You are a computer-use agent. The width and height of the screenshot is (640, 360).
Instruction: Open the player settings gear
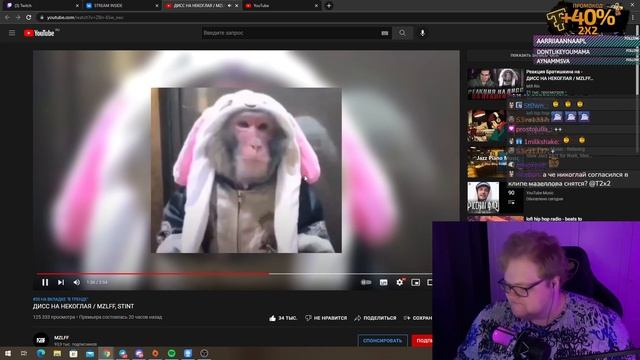click(x=400, y=282)
